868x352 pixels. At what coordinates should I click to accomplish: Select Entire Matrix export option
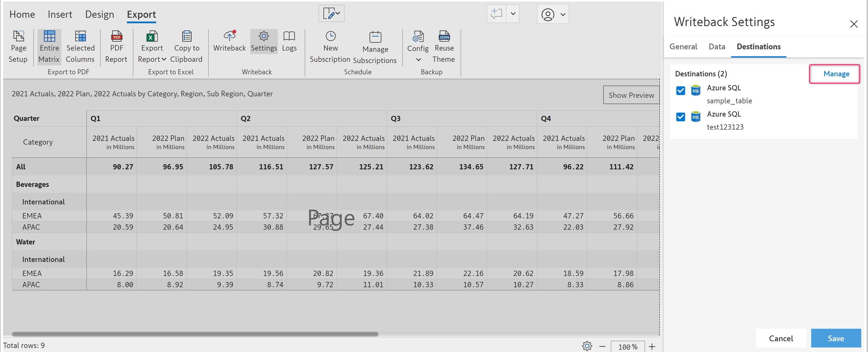pos(49,47)
